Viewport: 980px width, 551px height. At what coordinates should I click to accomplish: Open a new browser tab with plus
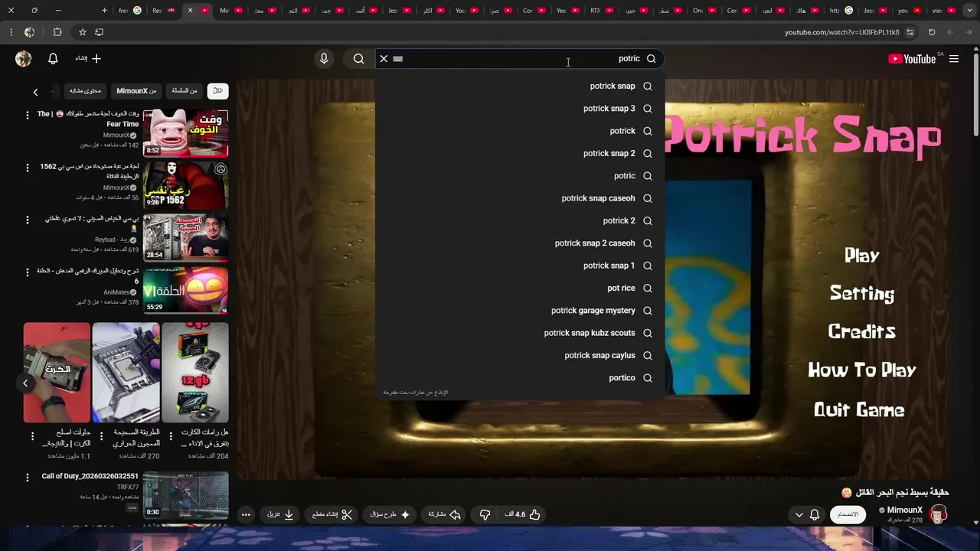[105, 11]
